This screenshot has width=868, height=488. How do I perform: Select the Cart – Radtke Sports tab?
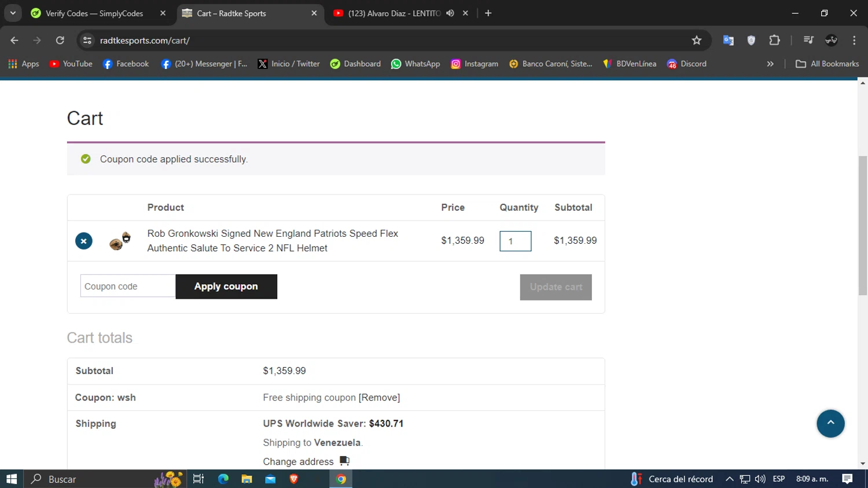231,13
